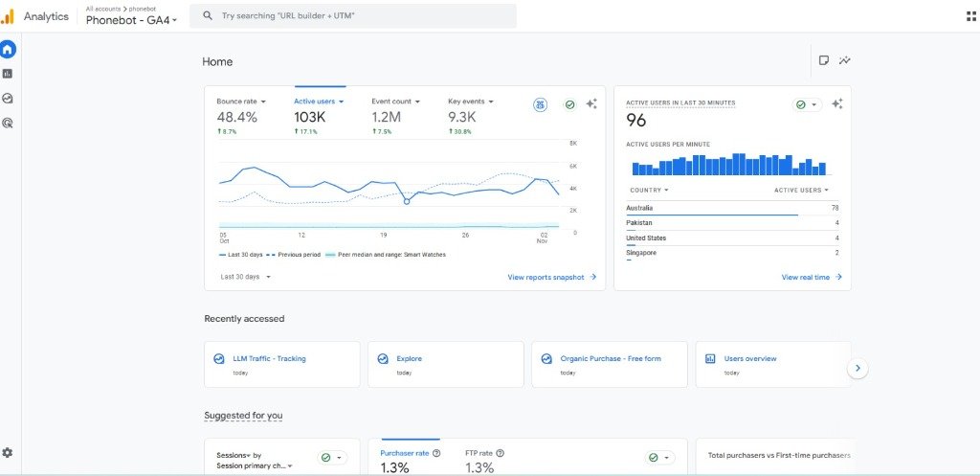Open realtime Active Users column dropdown

click(801, 191)
